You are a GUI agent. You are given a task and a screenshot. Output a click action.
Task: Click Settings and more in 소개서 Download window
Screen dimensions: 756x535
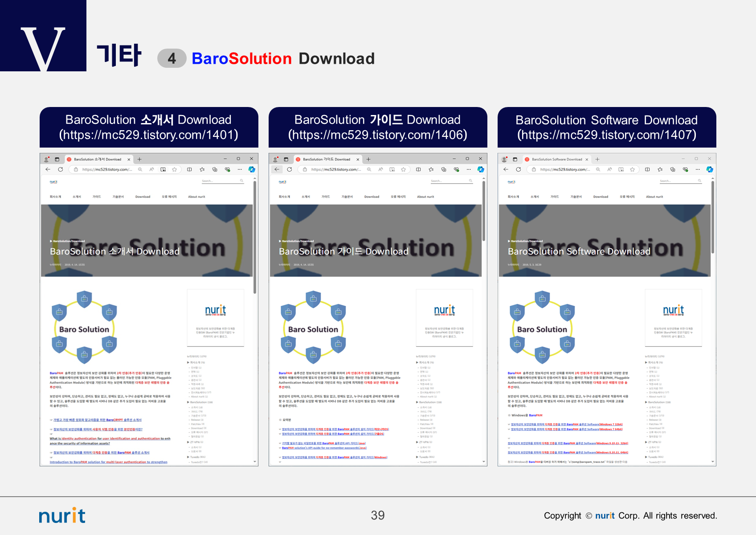[x=240, y=169]
